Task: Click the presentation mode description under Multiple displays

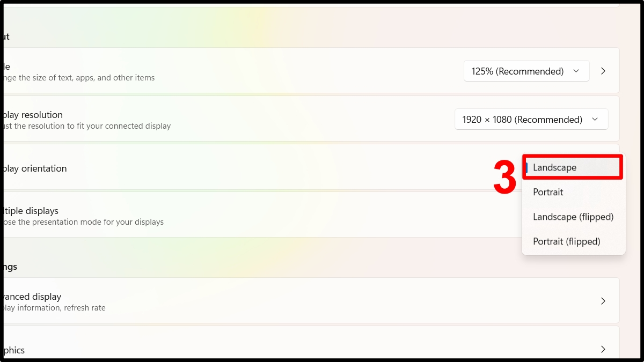Action: [x=84, y=222]
